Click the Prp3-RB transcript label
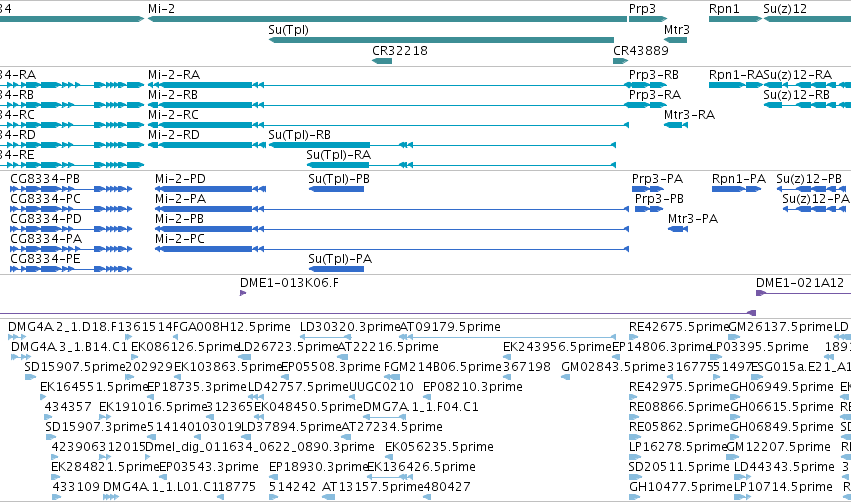Image resolution: width=851 pixels, height=502 pixels. coord(653,75)
